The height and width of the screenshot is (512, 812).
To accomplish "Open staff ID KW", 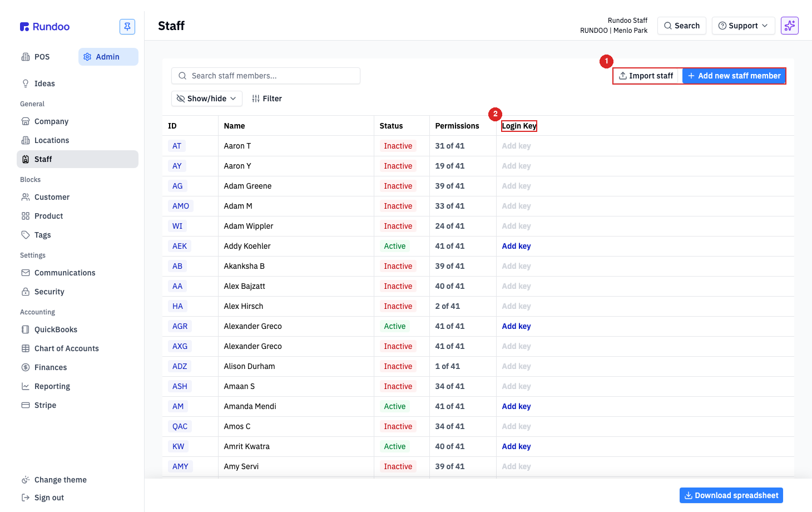I will pos(179,446).
